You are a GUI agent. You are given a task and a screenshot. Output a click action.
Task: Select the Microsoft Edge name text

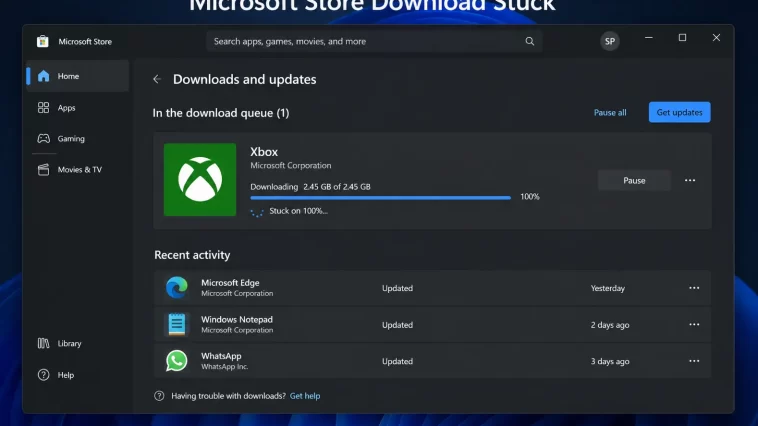click(x=230, y=282)
